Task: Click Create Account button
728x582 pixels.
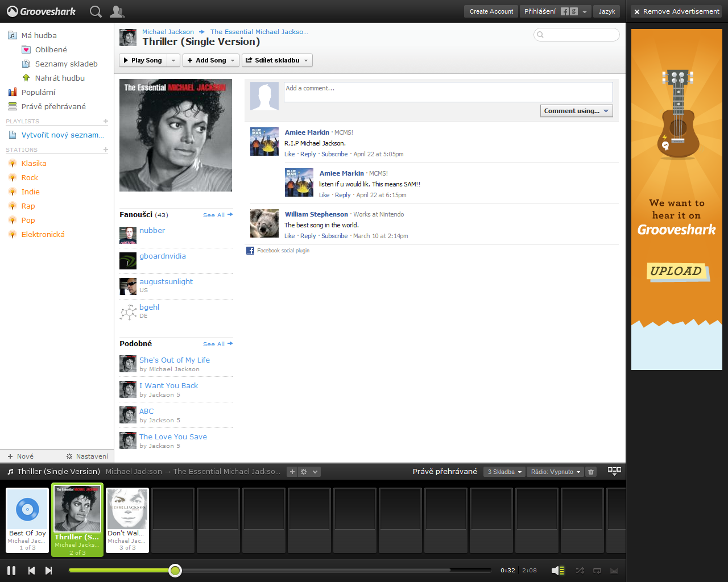Action: [491, 11]
